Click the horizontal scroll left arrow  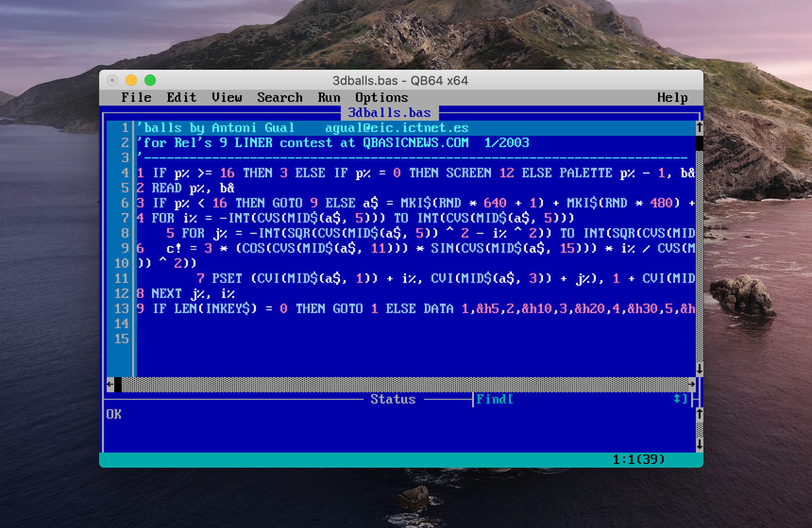coord(110,383)
